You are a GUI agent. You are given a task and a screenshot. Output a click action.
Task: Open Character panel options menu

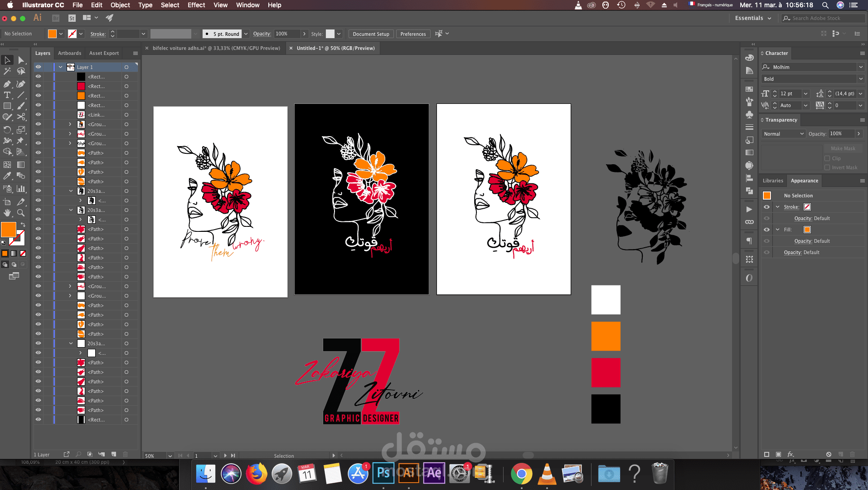pyautogui.click(x=862, y=53)
